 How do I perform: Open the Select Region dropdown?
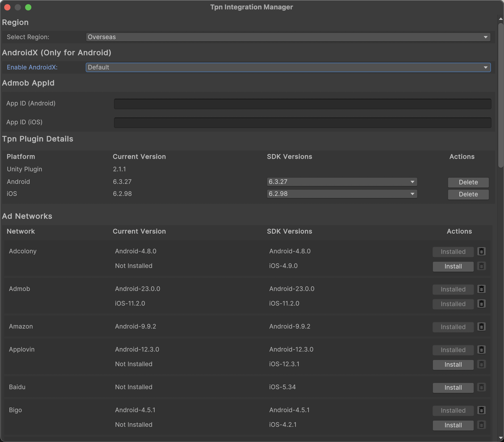tap(288, 37)
